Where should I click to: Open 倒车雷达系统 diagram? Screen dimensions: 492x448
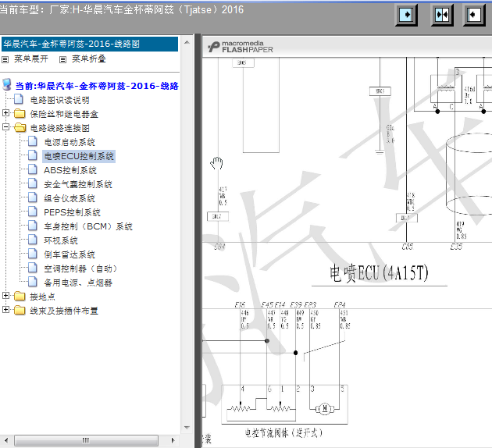coord(70,254)
